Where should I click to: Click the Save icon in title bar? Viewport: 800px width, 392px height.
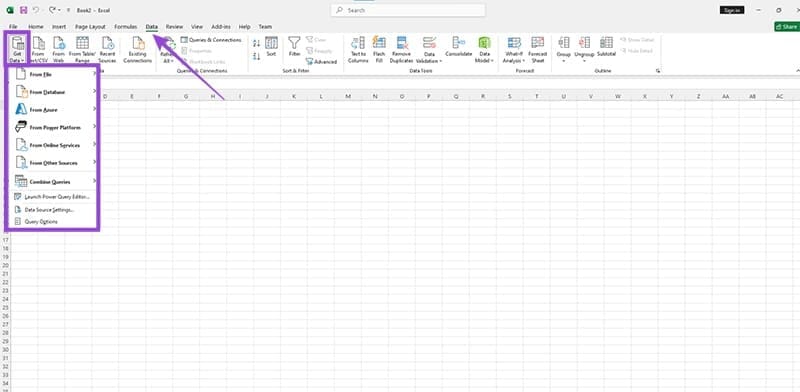click(x=23, y=10)
